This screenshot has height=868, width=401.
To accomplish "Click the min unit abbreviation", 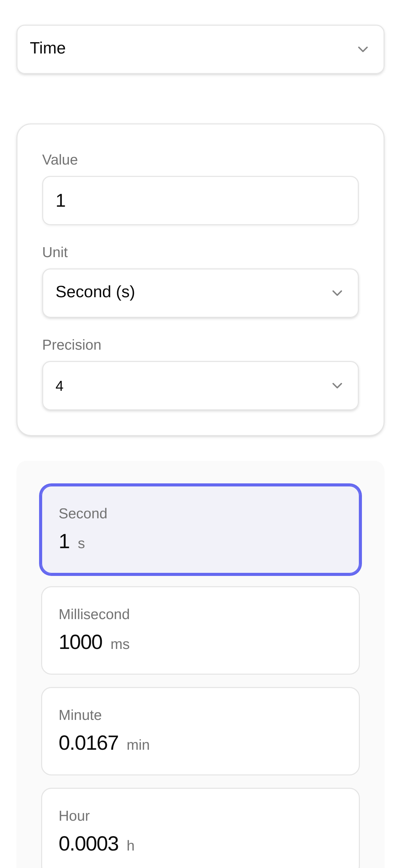I will (138, 745).
